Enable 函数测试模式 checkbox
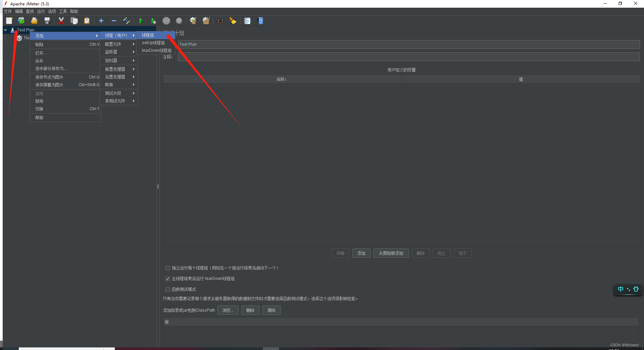 [168, 290]
